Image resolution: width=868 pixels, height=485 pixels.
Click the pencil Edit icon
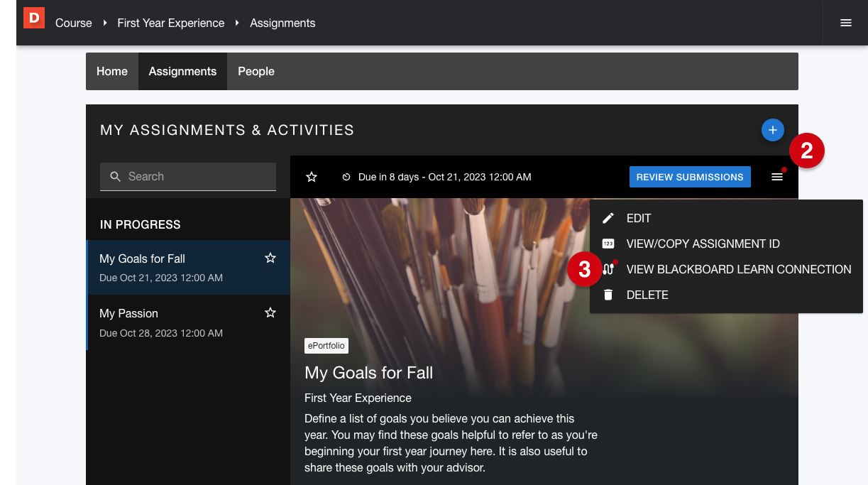pos(608,218)
